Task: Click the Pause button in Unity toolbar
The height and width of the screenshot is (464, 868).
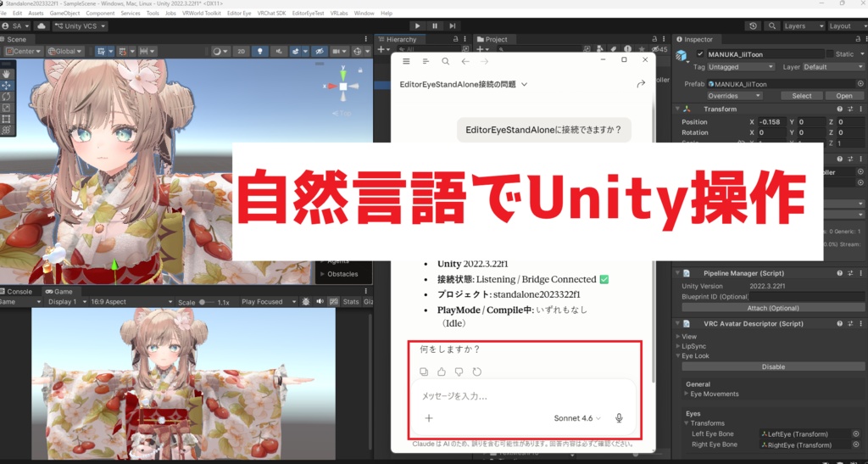Action: [435, 25]
